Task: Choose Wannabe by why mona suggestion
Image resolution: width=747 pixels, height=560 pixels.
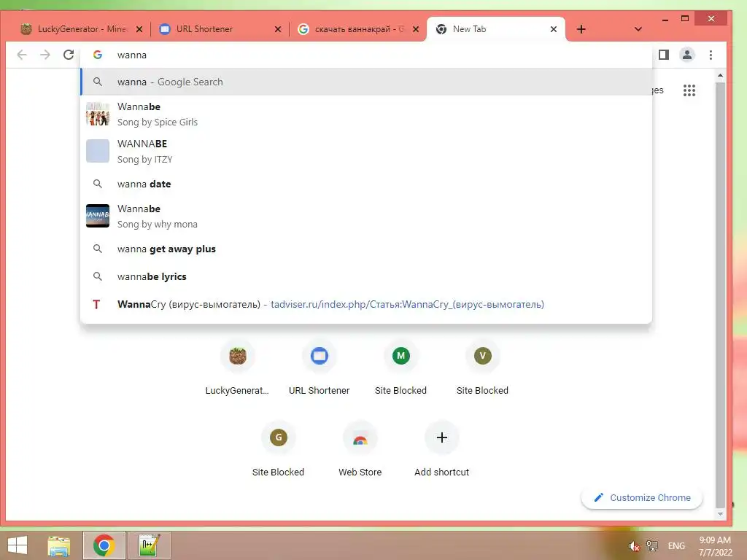Action: (x=366, y=216)
